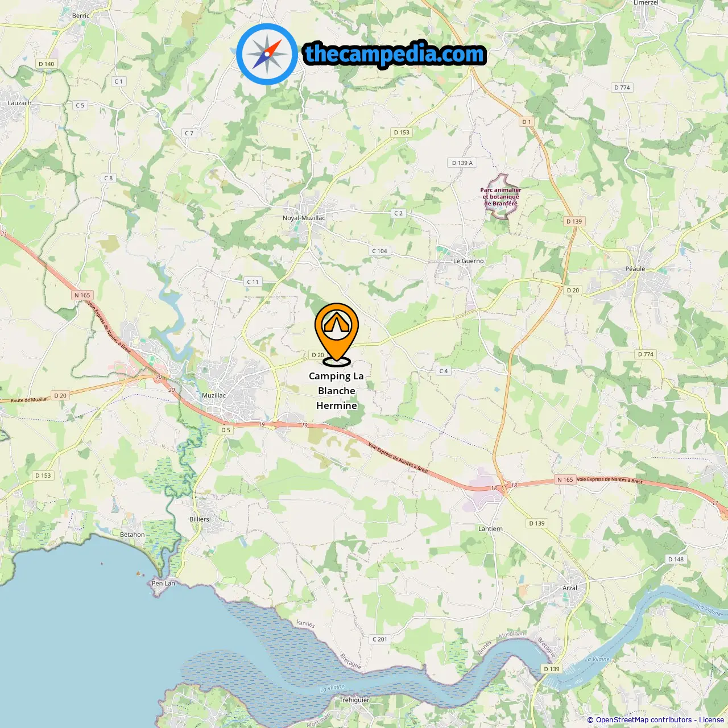Click the OpenStreetMap contributors link
This screenshot has height=728, width=728.
[x=644, y=719]
